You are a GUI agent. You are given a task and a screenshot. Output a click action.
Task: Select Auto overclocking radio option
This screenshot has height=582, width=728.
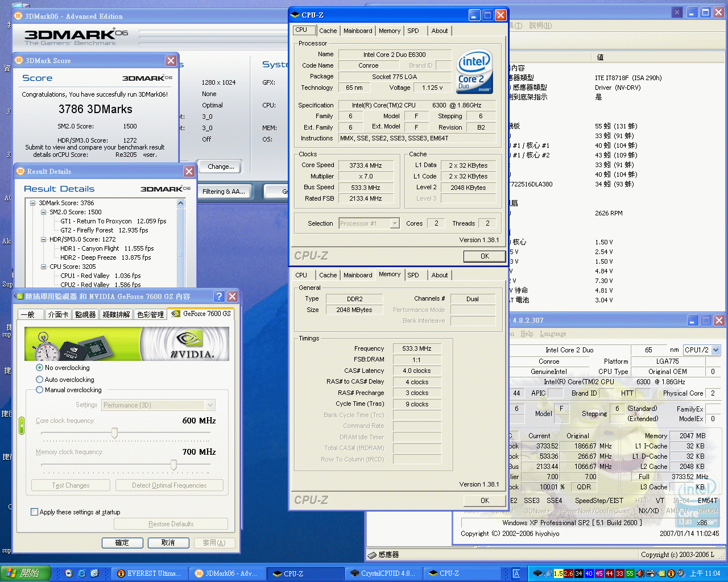[x=40, y=380]
